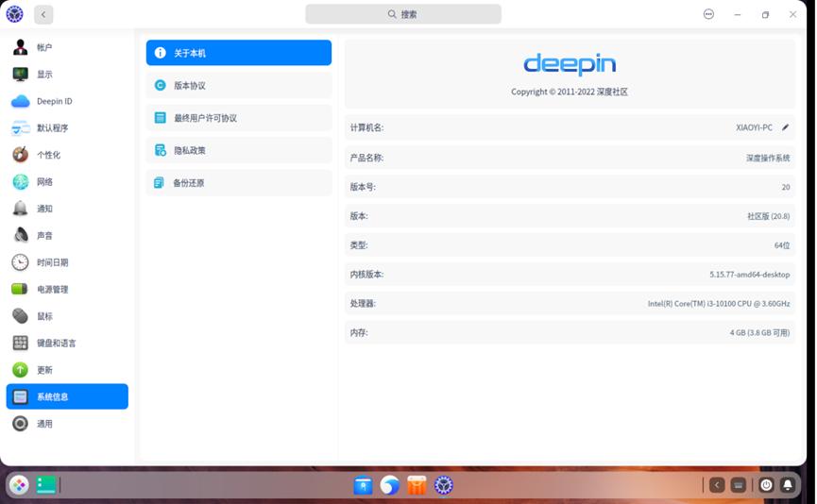The image size is (817, 504).
Task: Click the control center dock icon
Action: pos(443,485)
